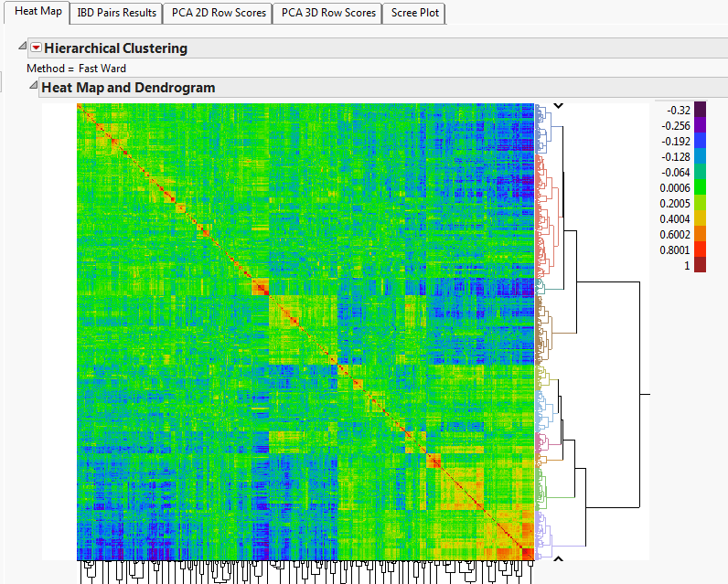Select the 0.0006 green legend swatch
The height and width of the screenshot is (584, 728).
pos(700,187)
